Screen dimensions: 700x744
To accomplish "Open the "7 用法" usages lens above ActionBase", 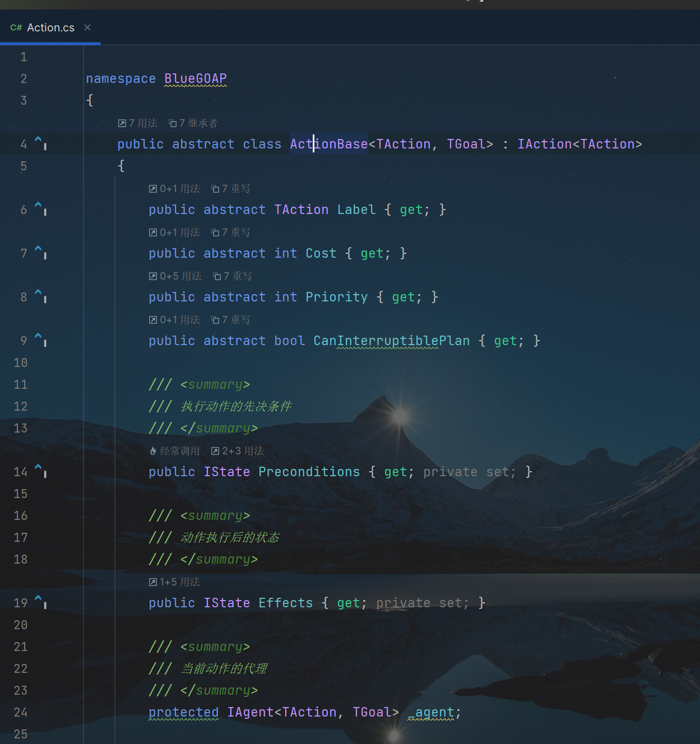I will click(138, 123).
